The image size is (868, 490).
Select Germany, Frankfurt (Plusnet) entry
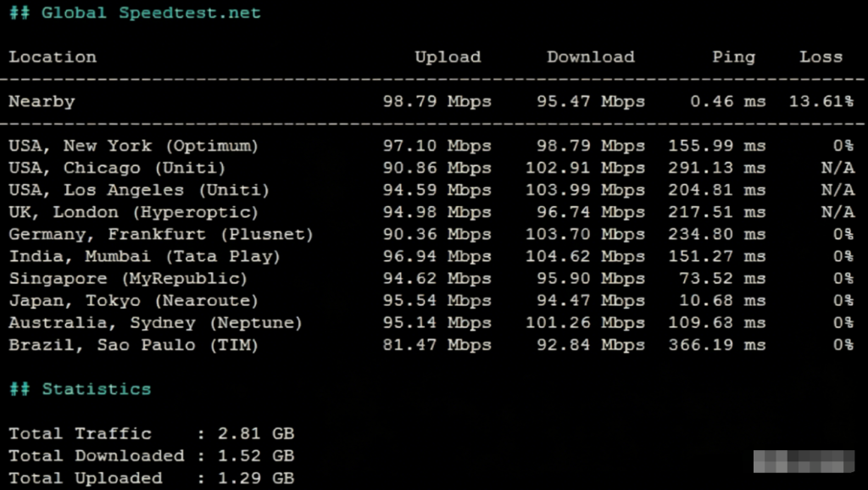[161, 234]
